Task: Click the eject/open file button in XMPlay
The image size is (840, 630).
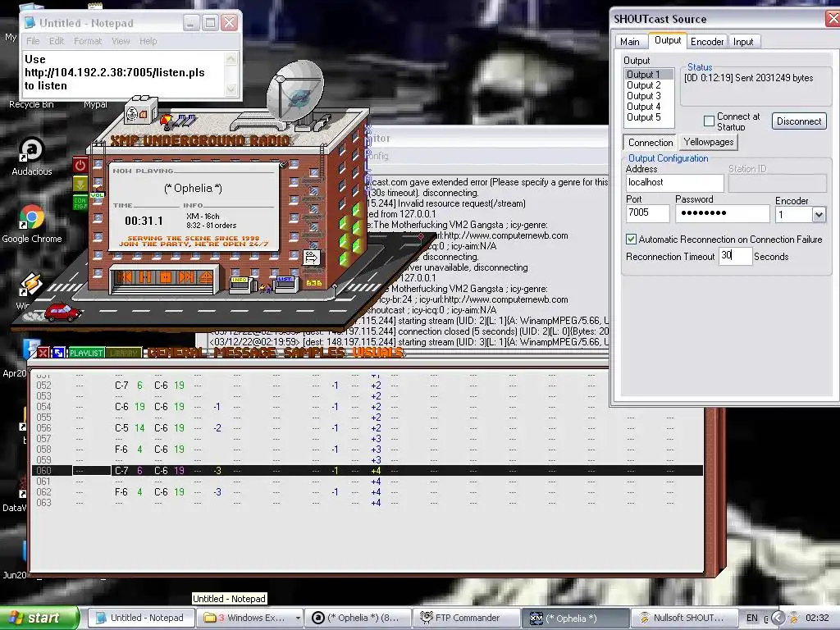Action: pos(206,277)
